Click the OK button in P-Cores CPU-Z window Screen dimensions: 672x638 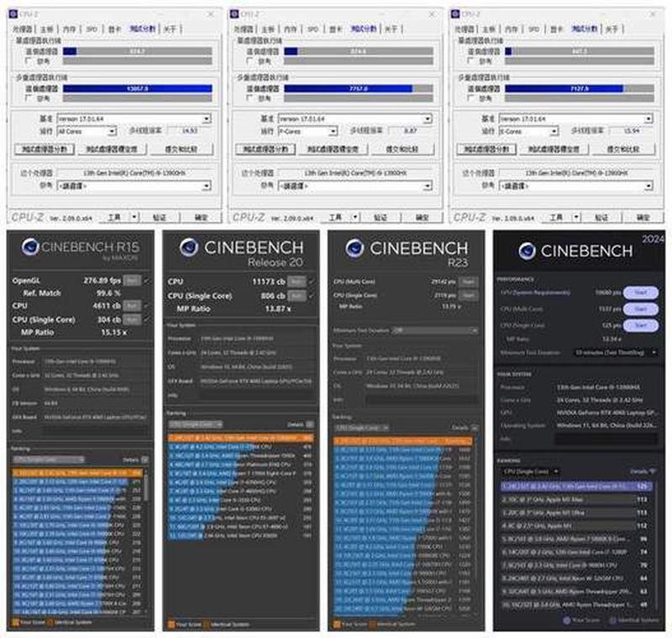click(x=423, y=218)
